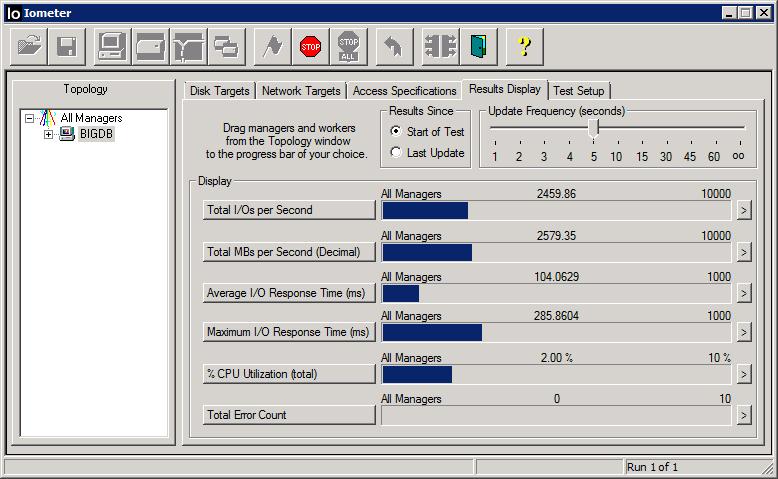Close the Iometer window
Viewport: 778px width, 479px height.
click(764, 13)
